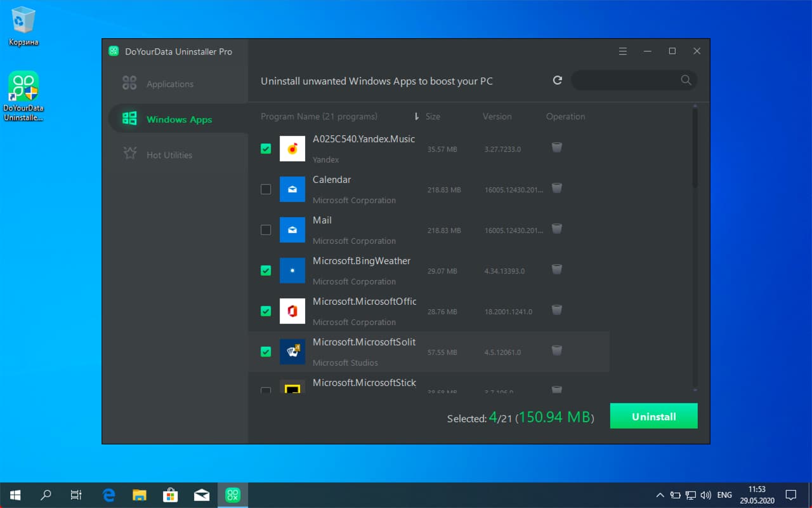Click the Program Name column header

[x=319, y=116]
